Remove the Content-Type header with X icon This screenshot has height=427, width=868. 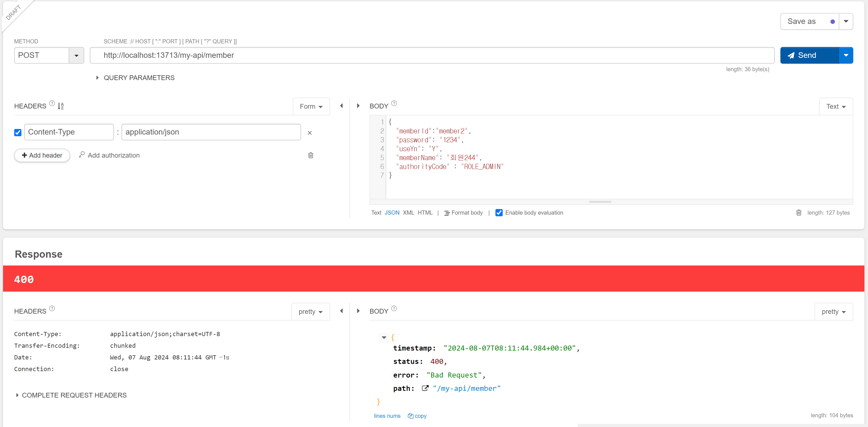point(310,133)
